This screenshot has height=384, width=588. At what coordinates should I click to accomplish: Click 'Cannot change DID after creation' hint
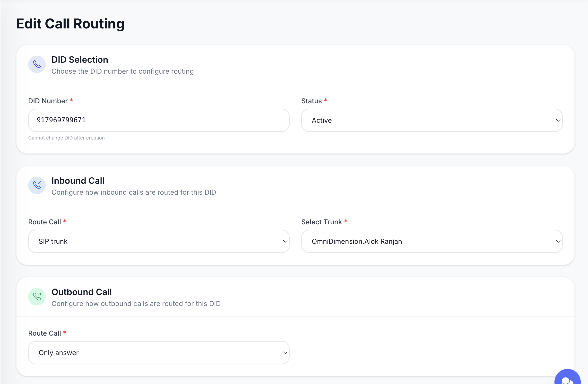[x=67, y=138]
